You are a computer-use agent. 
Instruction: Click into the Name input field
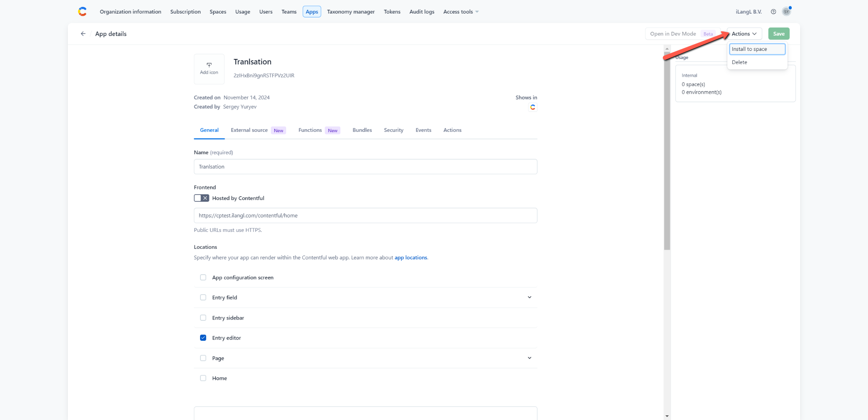pos(365,167)
